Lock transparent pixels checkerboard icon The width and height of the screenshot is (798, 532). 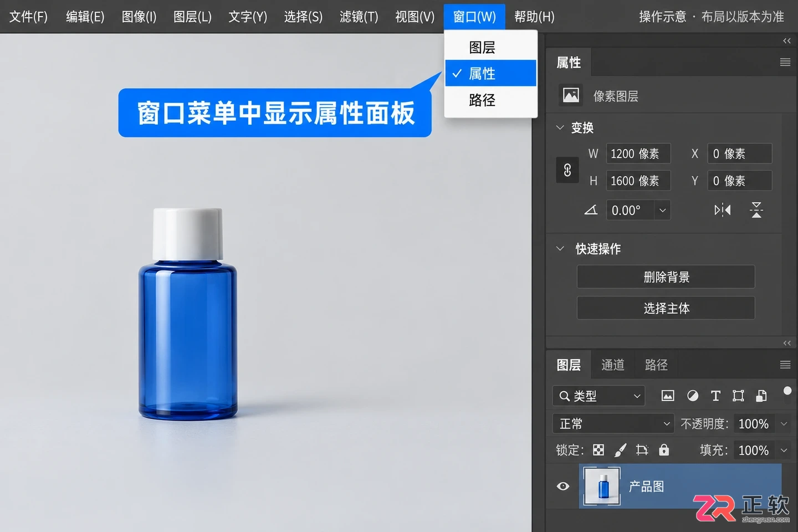598,450
